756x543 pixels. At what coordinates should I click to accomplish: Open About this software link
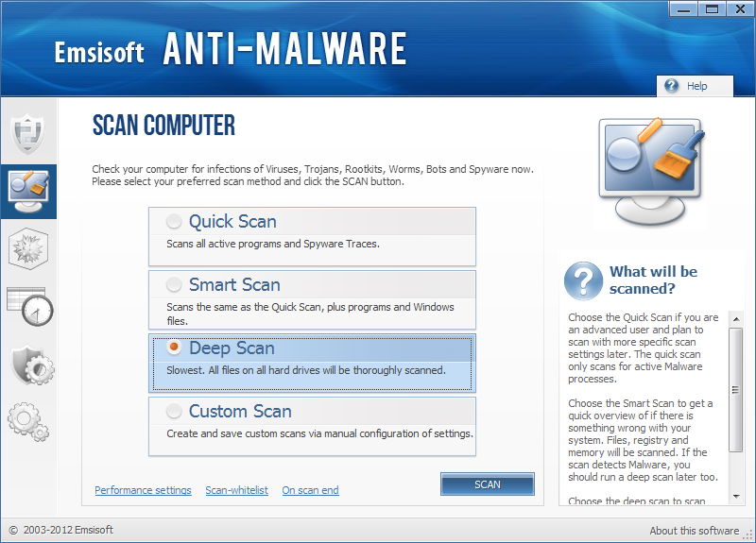694,531
